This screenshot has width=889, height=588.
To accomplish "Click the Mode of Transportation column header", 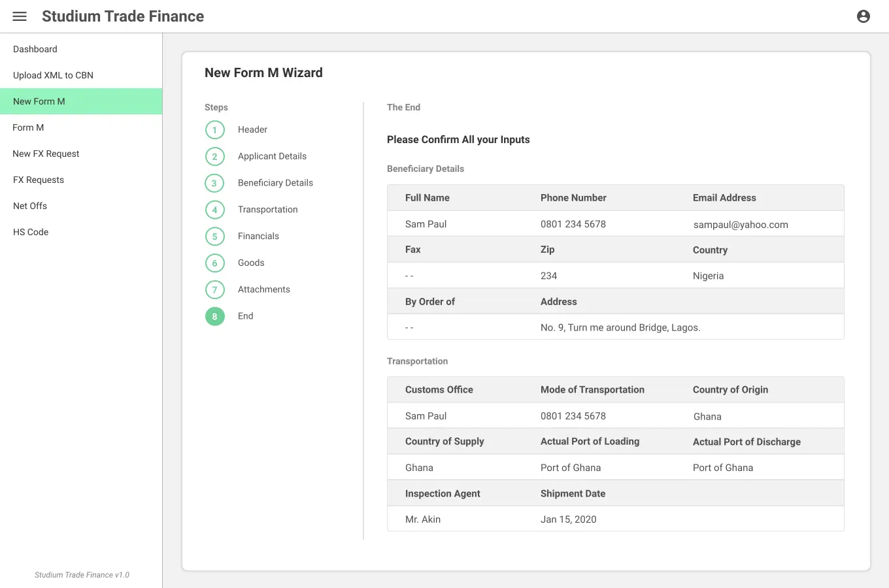I will (592, 389).
